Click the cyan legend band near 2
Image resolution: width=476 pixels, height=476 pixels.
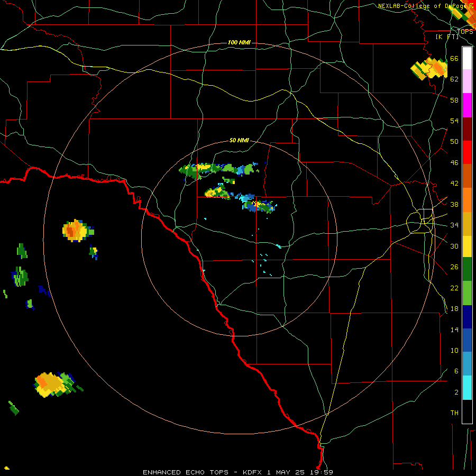click(467, 388)
